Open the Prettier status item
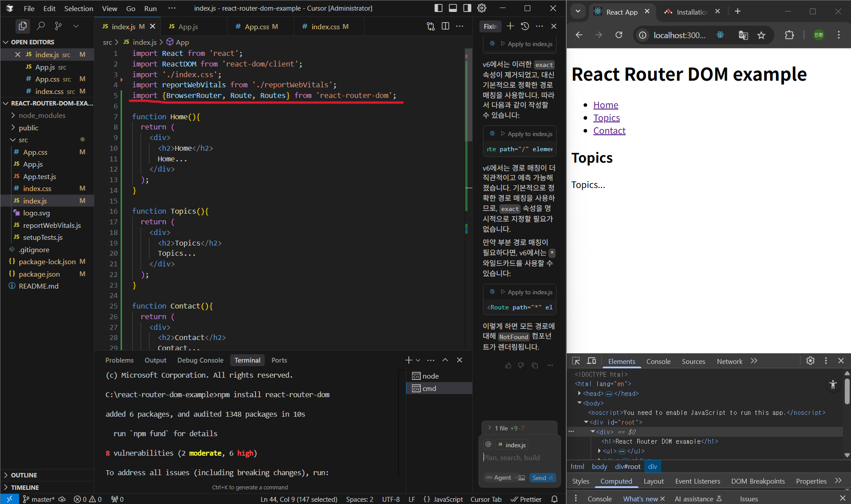This screenshot has height=504, width=851. click(x=526, y=499)
